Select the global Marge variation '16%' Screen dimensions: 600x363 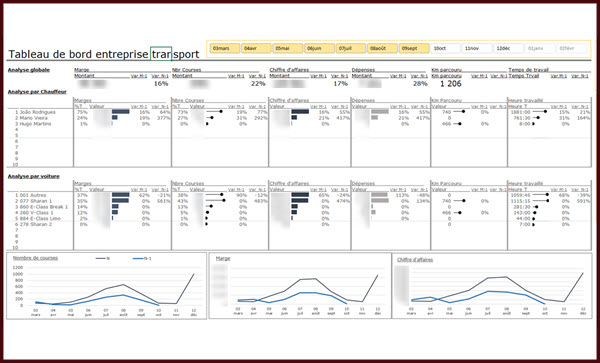click(x=161, y=84)
